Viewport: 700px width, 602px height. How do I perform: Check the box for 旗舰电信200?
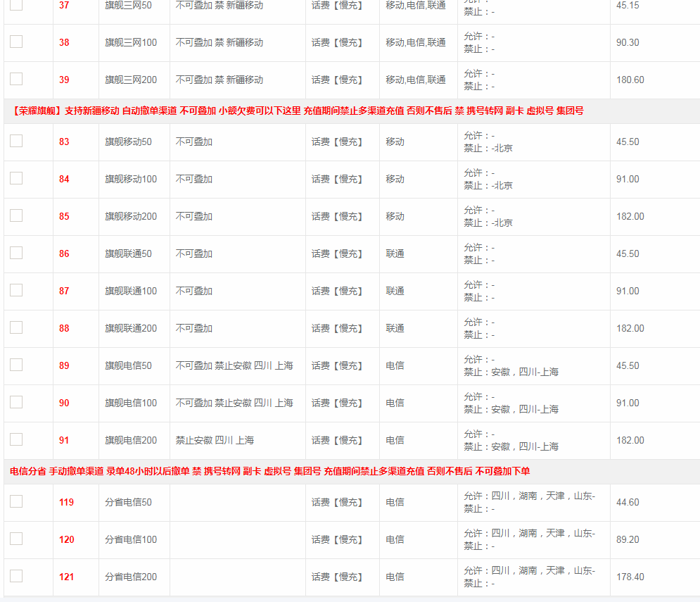point(16,439)
